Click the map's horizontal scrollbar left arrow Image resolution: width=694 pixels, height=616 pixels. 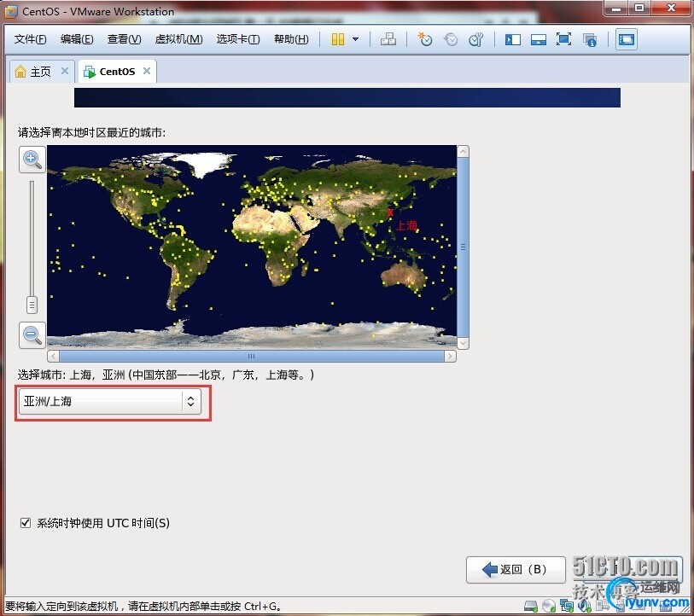pos(53,357)
